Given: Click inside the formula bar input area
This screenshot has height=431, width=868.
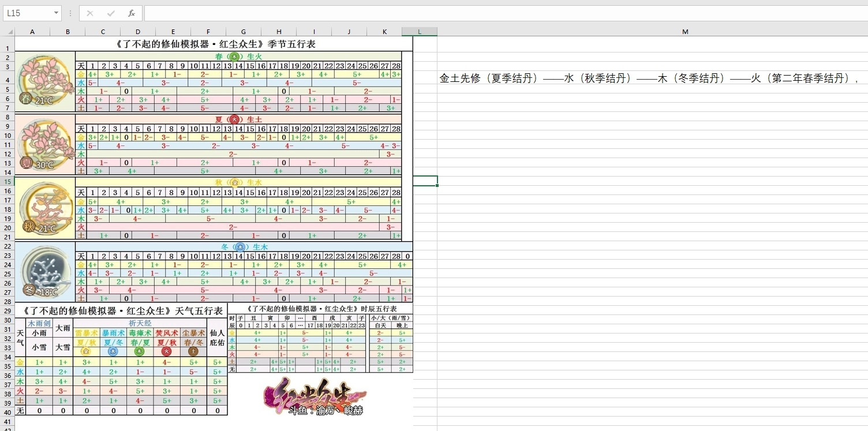Looking at the screenshot, I should pyautogui.click(x=505, y=13).
